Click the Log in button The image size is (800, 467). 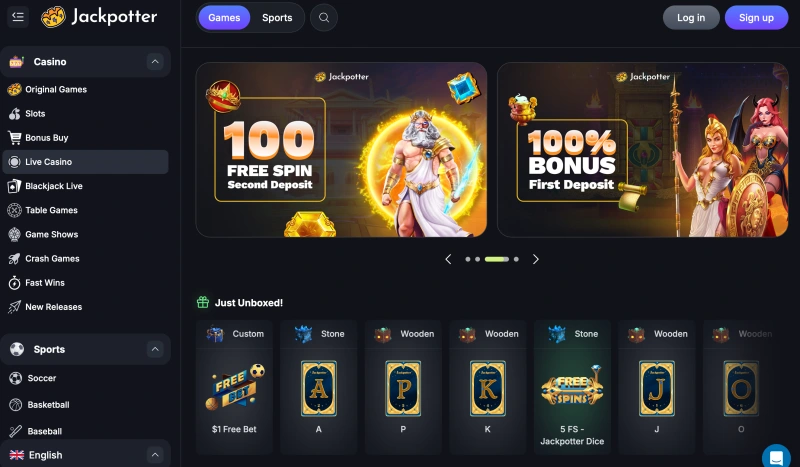[x=691, y=18]
